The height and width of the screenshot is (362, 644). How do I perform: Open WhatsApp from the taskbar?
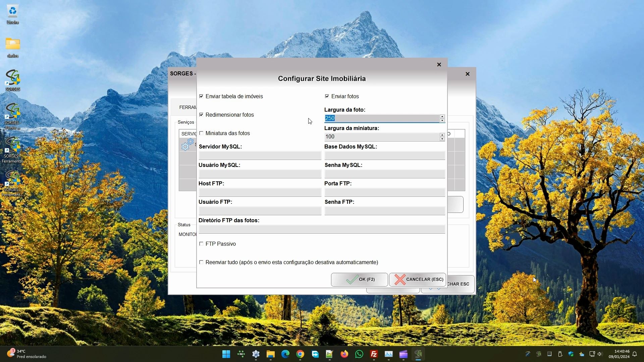(359, 354)
